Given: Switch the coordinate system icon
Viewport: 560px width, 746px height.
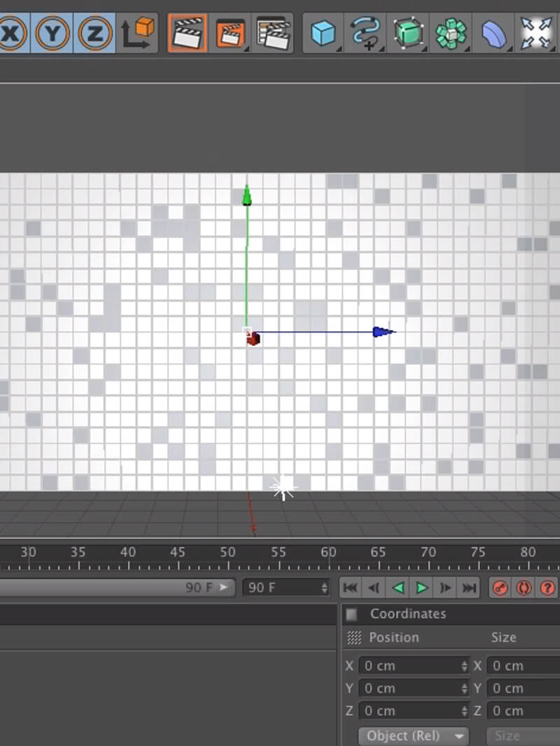Looking at the screenshot, I should pos(137,34).
